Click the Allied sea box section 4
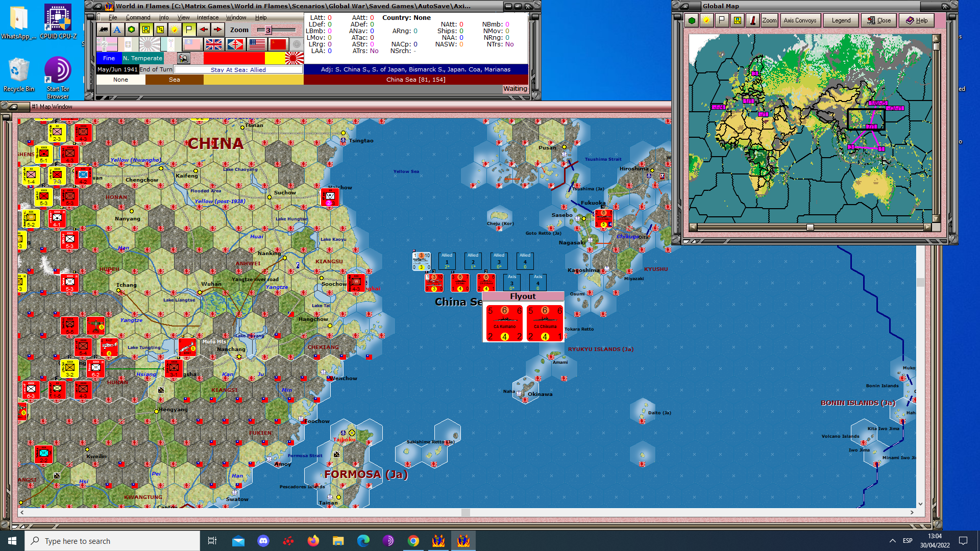Screen dimensions: 980x551 525,261
